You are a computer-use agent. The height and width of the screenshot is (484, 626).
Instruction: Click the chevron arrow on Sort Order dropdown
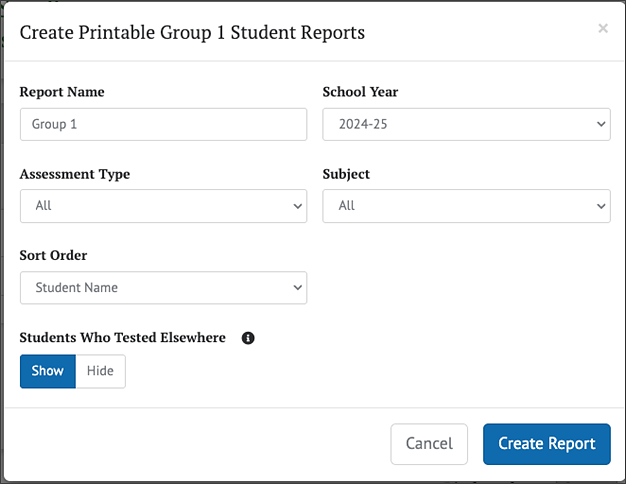pos(297,288)
